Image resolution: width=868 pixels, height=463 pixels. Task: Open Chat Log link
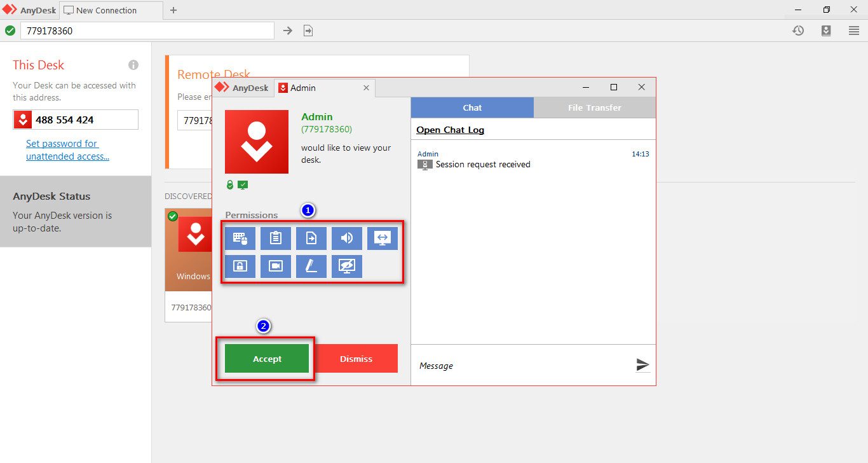tap(450, 130)
